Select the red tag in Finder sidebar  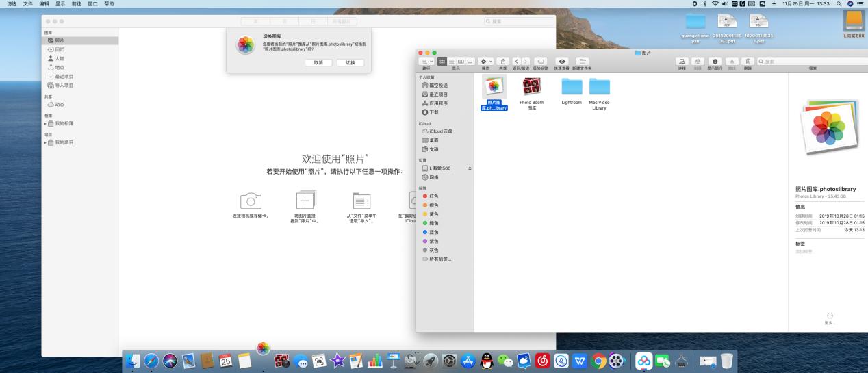coord(433,196)
